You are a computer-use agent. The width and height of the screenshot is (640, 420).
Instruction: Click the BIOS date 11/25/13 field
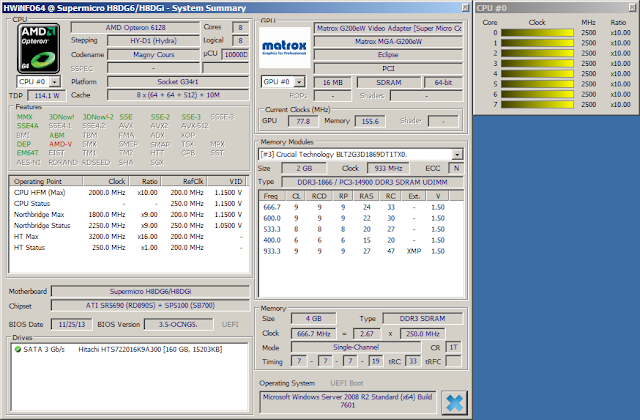click(x=71, y=324)
